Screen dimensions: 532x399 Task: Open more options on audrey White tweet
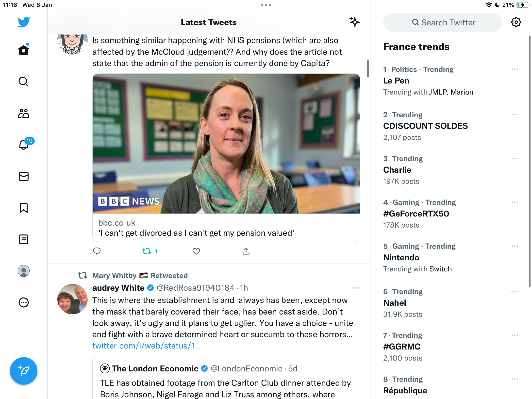coord(356,288)
